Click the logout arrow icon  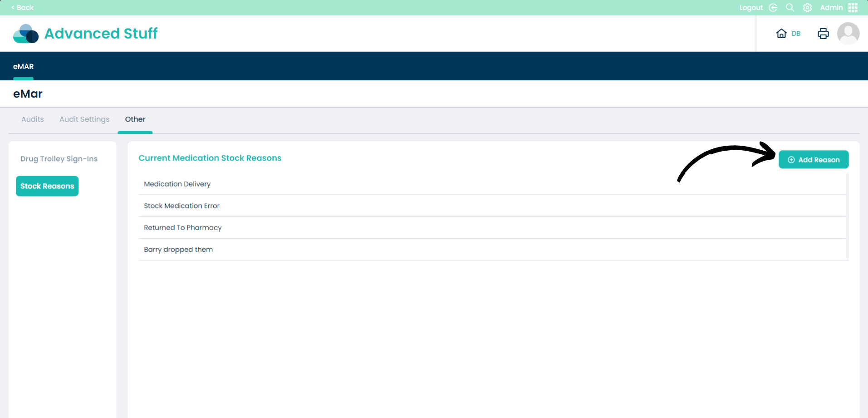click(773, 7)
